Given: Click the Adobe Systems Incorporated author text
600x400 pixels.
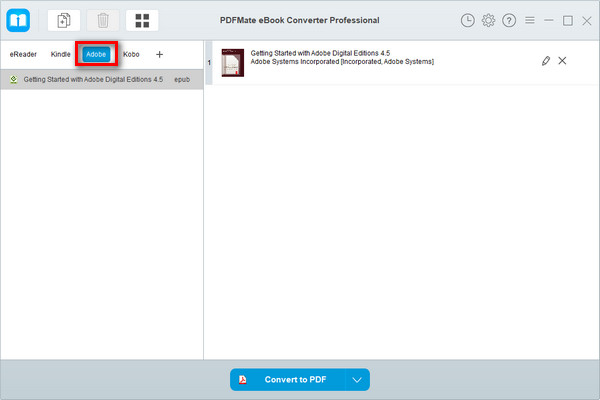Looking at the screenshot, I should pos(342,62).
